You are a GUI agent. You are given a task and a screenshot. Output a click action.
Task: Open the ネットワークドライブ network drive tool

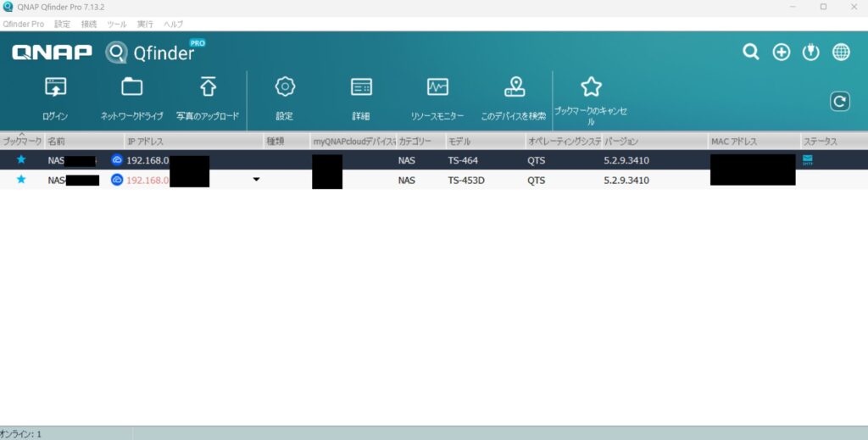[x=131, y=87]
